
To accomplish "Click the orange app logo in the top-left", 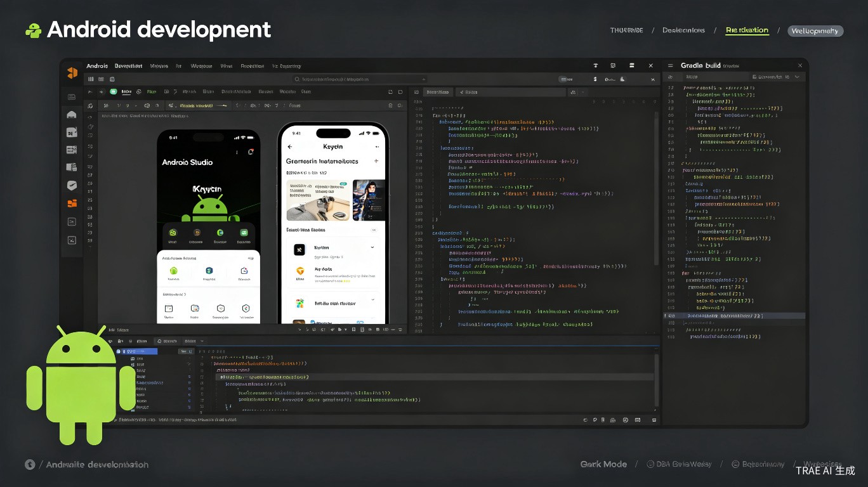I will click(x=72, y=73).
